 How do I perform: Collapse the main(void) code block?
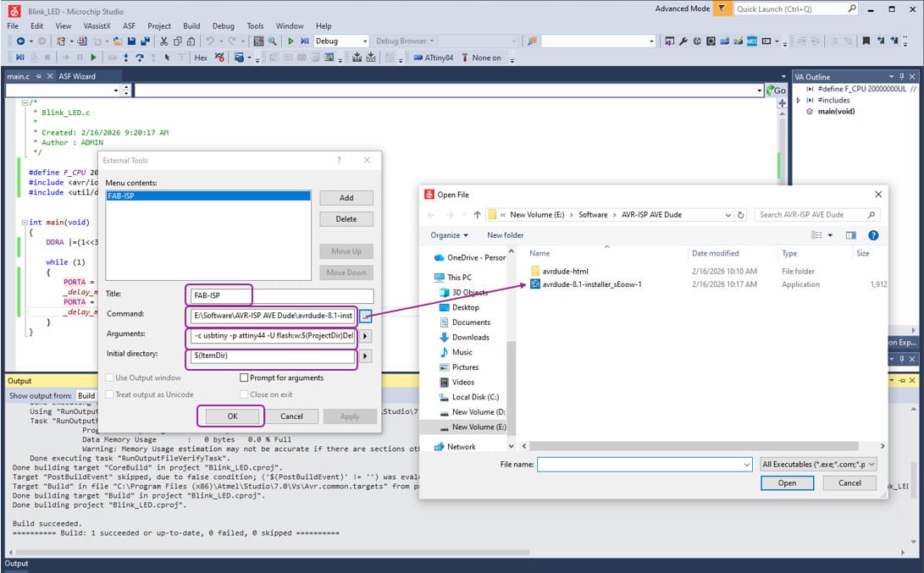pos(25,223)
